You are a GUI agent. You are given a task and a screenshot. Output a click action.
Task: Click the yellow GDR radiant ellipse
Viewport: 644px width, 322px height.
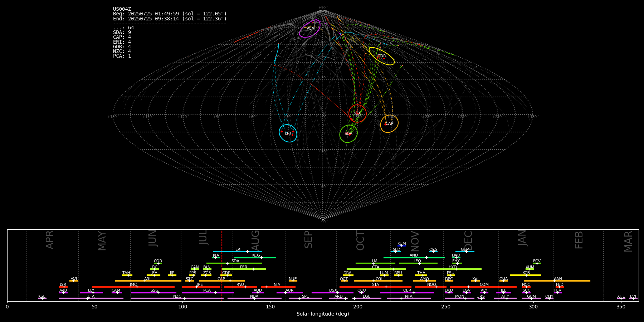(382, 56)
